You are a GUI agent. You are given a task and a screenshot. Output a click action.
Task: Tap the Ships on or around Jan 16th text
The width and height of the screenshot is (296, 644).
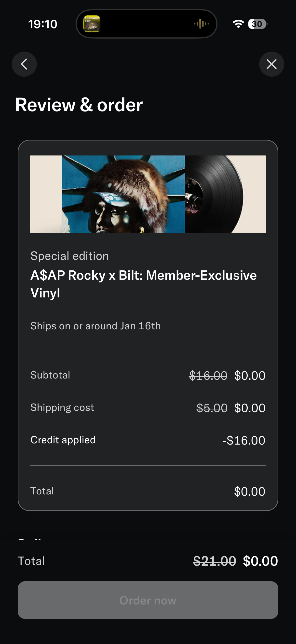(x=95, y=326)
